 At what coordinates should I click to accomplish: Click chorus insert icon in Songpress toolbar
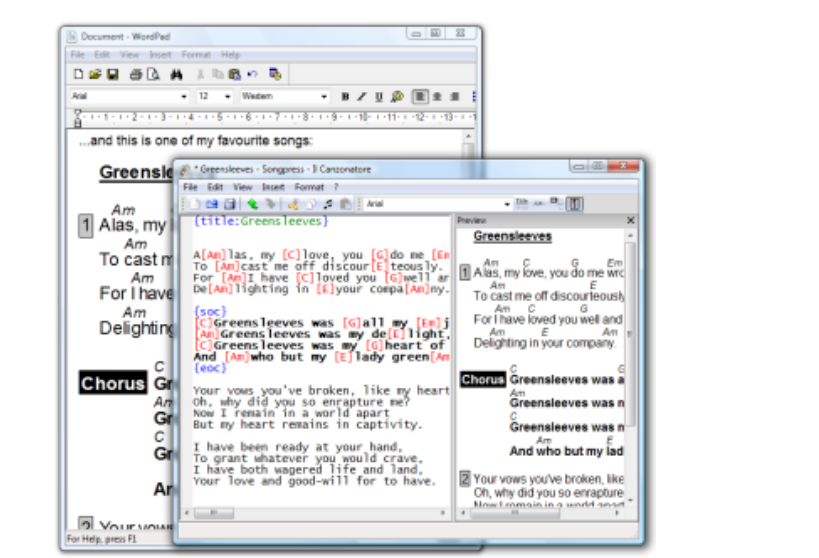556,203
